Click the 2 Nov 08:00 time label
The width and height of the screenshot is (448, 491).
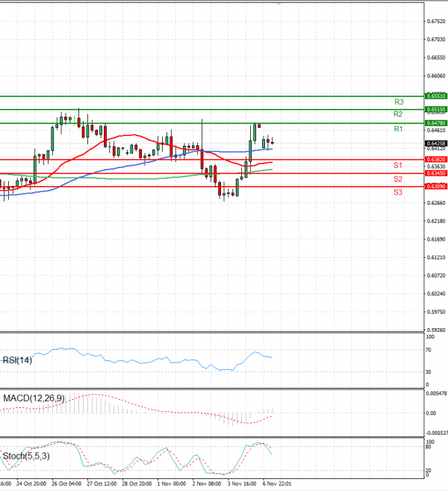(207, 484)
